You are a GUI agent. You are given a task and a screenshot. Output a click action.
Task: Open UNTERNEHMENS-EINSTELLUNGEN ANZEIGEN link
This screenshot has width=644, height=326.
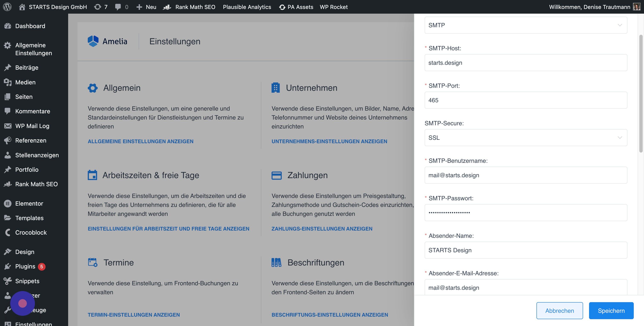coord(329,141)
